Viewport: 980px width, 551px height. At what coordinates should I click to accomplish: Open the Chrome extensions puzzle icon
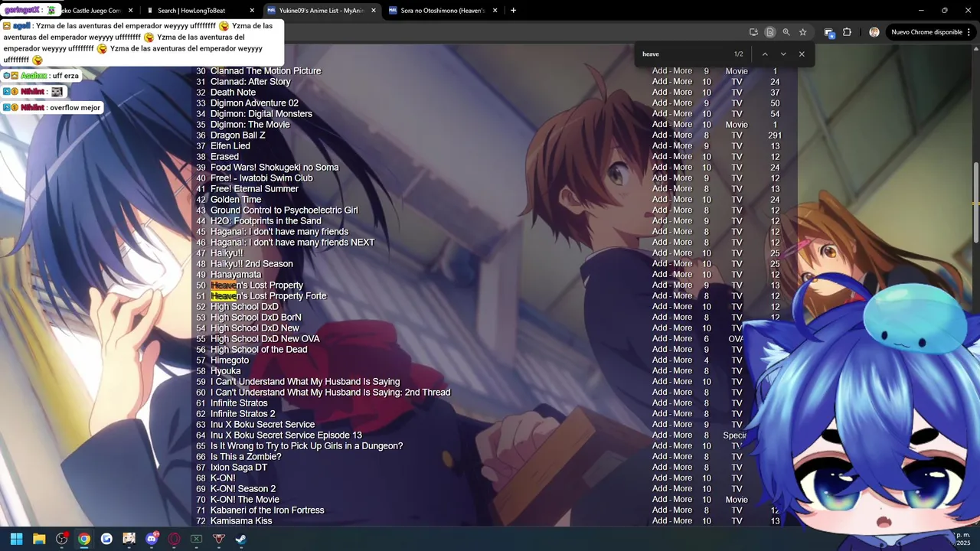click(x=847, y=32)
